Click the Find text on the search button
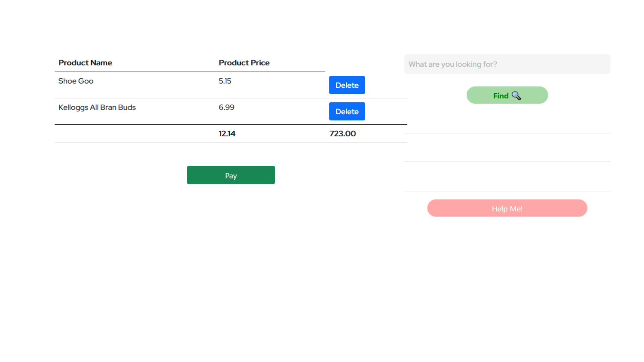644x362 pixels. point(500,96)
